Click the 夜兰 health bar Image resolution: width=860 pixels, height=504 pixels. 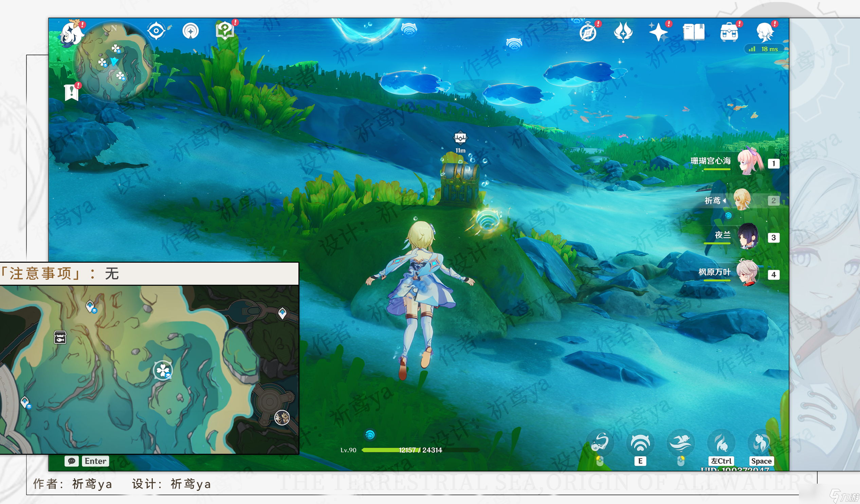(x=717, y=243)
